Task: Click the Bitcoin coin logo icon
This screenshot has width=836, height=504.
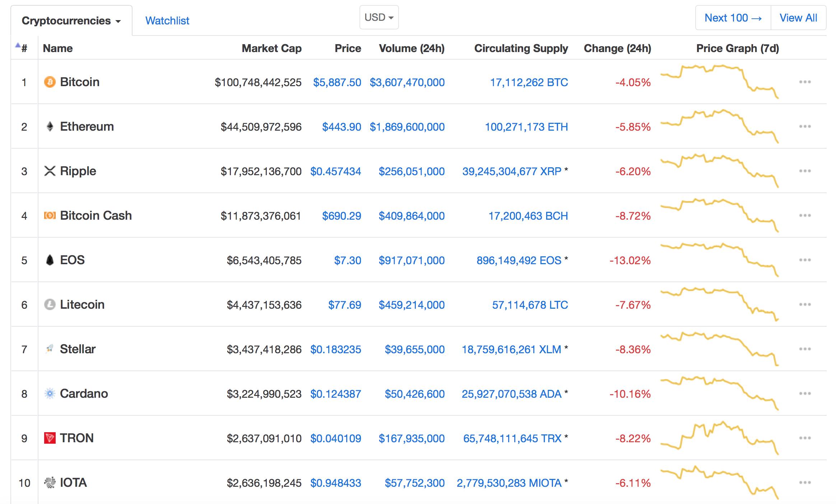Action: pyautogui.click(x=50, y=82)
